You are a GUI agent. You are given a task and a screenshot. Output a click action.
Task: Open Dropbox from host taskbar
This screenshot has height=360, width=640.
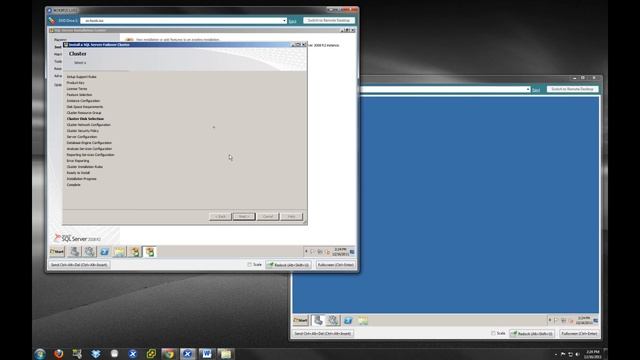[x=96, y=354]
